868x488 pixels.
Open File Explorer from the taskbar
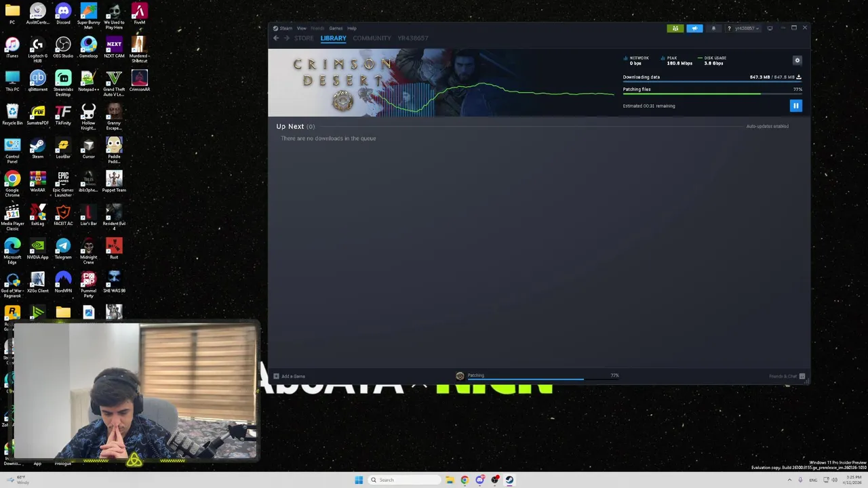coord(449,480)
